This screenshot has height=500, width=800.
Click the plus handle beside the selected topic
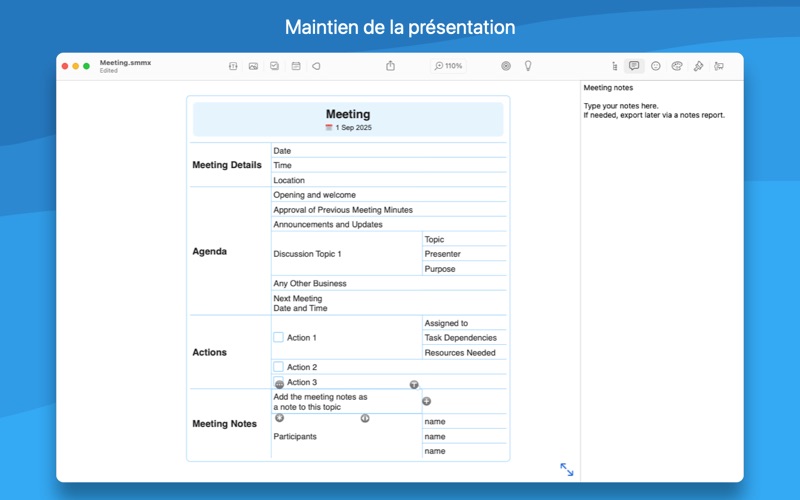tap(427, 401)
